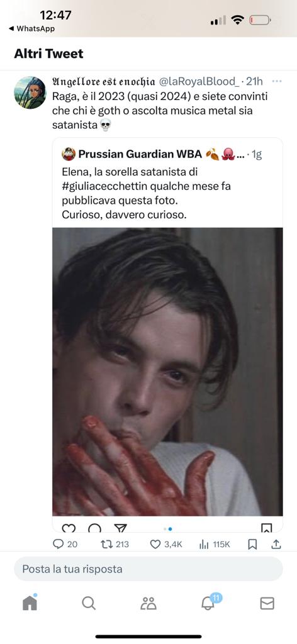
Task: Open notifications bell with 11 badge
Action: click(209, 602)
